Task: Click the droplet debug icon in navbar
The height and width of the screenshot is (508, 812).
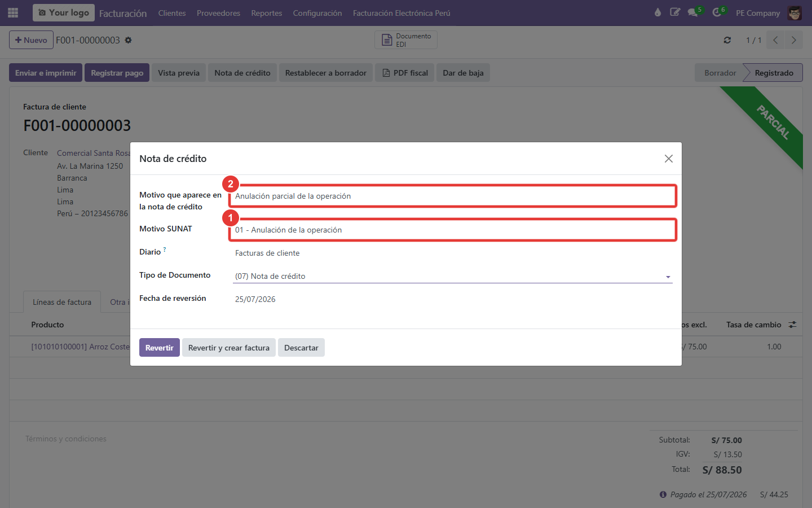Action: [657, 12]
